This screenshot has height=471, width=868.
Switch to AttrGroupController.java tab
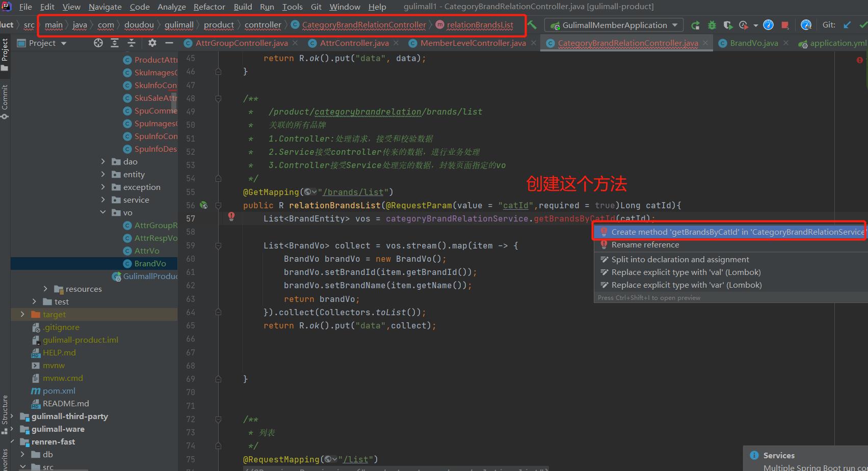coord(241,43)
